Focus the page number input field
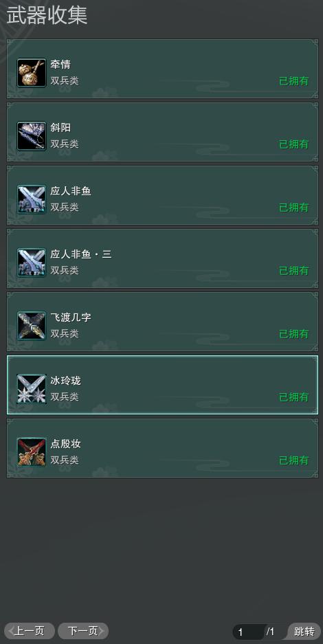The height and width of the screenshot is (644, 323). pyautogui.click(x=248, y=632)
